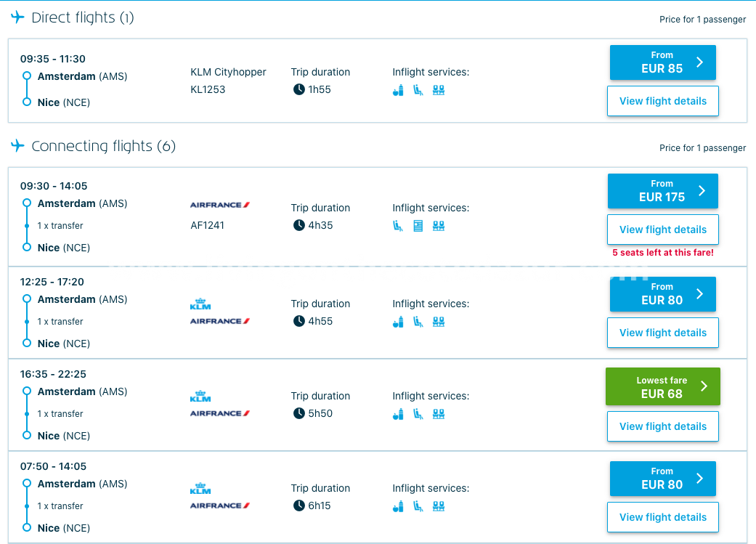Screen dimensions: 756x544
Task: View flight details for KL1253 direct flight
Action: (662, 101)
